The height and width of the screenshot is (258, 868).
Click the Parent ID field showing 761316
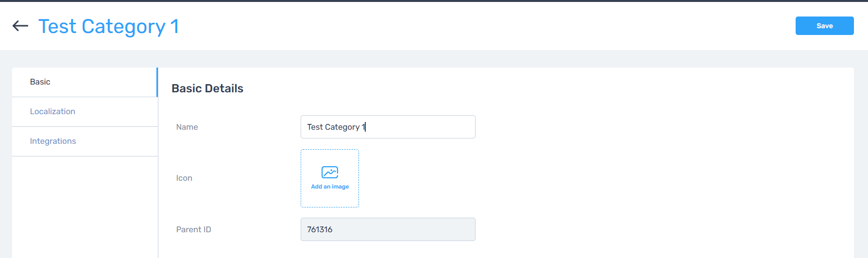(x=388, y=229)
